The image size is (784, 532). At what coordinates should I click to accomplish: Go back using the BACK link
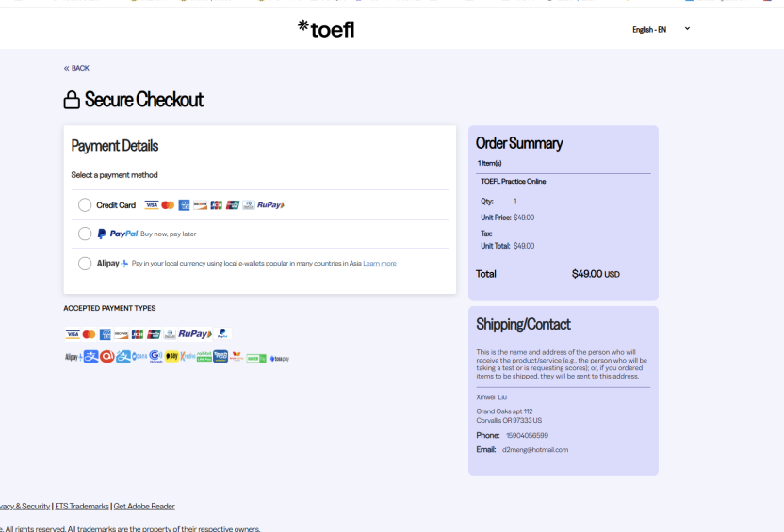pos(76,68)
